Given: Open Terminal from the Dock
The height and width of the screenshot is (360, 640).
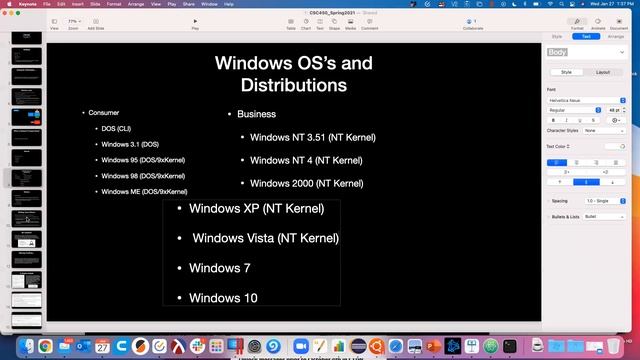Looking at the screenshot, I should pyautogui.click(x=509, y=347).
